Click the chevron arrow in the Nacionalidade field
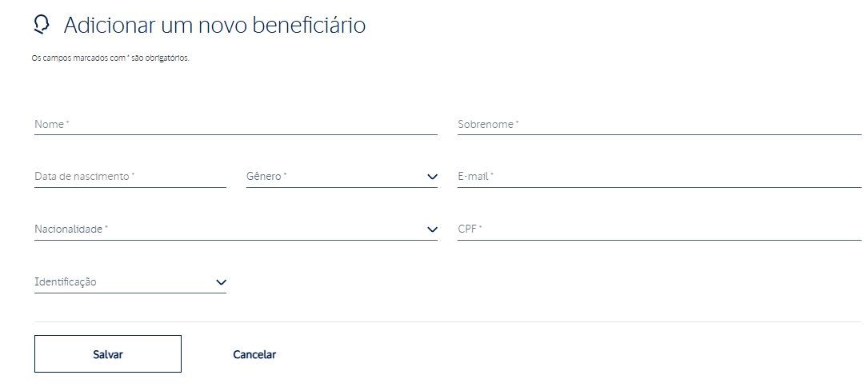 (x=432, y=229)
